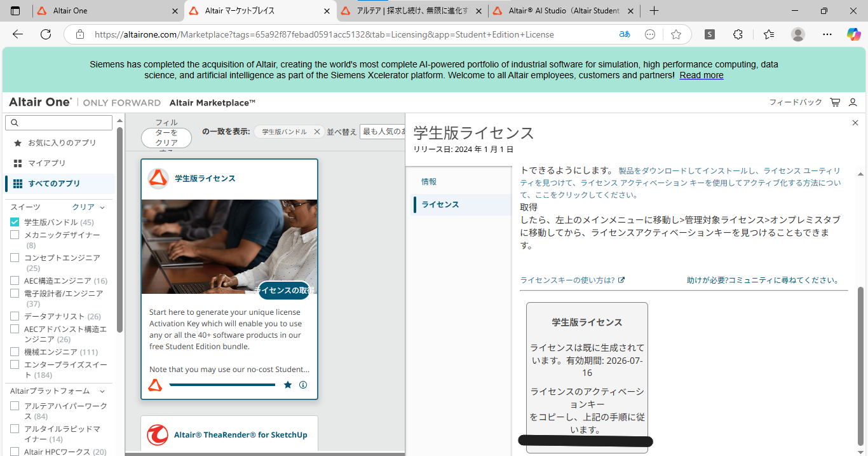This screenshot has width=868, height=456.
Task: Close the Altair One browser tab
Action: 175,11
